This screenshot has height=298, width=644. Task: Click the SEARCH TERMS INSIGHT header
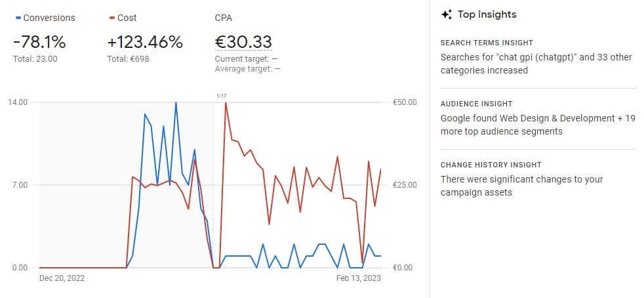coord(487,43)
